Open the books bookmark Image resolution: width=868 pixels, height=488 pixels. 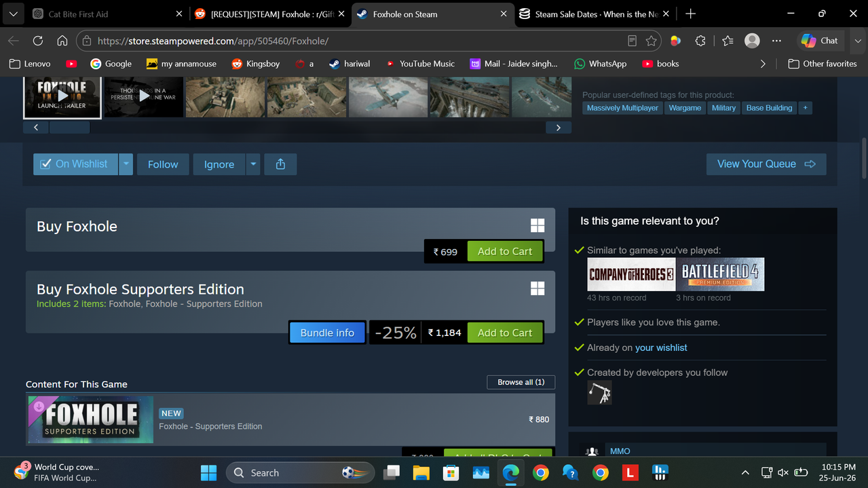pos(660,64)
